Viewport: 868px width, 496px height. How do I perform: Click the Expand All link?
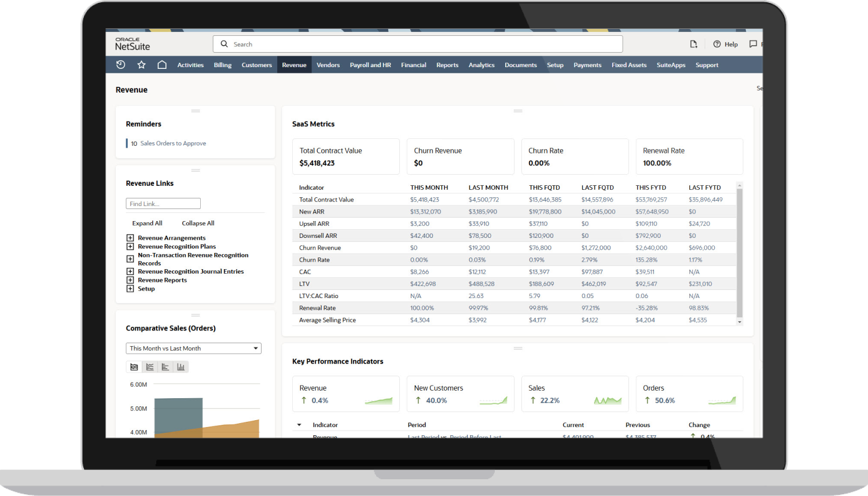(x=147, y=223)
